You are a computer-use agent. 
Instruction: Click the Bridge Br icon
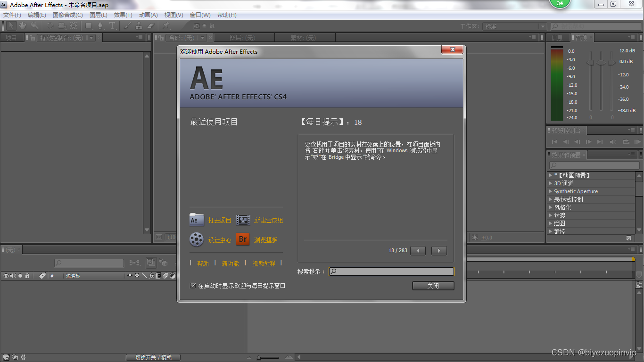click(243, 239)
